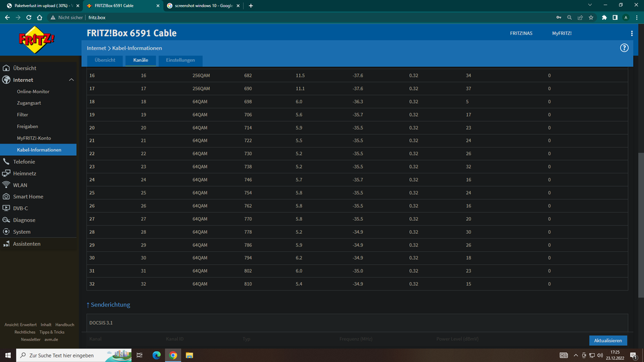644x362 pixels.
Task: Click the DVB-C television icon
Action: pos(6,209)
